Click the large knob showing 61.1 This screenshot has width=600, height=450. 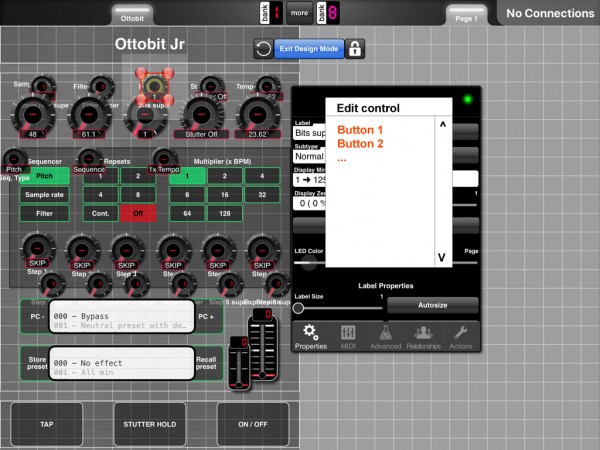pyautogui.click(x=89, y=115)
